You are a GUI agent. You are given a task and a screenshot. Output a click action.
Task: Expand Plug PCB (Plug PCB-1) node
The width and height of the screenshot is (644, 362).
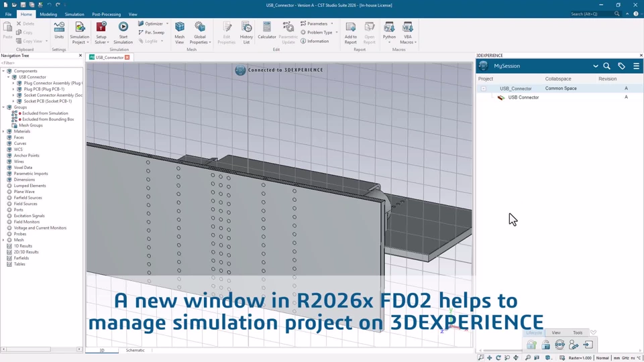point(13,89)
